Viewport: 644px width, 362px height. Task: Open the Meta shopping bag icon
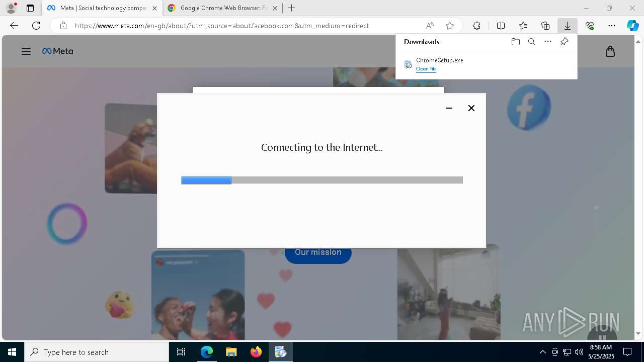tap(610, 51)
